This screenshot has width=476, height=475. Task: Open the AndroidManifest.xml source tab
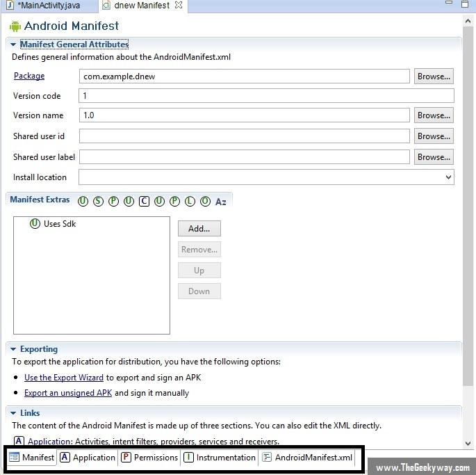307,458
